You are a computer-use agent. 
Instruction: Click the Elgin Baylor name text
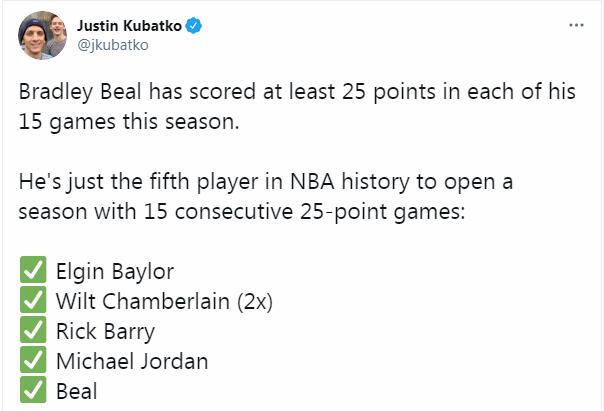115,271
